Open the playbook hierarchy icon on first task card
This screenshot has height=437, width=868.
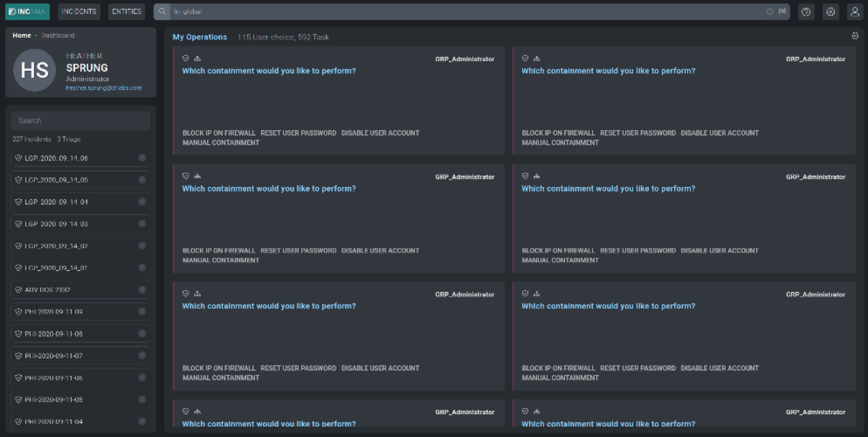point(197,58)
